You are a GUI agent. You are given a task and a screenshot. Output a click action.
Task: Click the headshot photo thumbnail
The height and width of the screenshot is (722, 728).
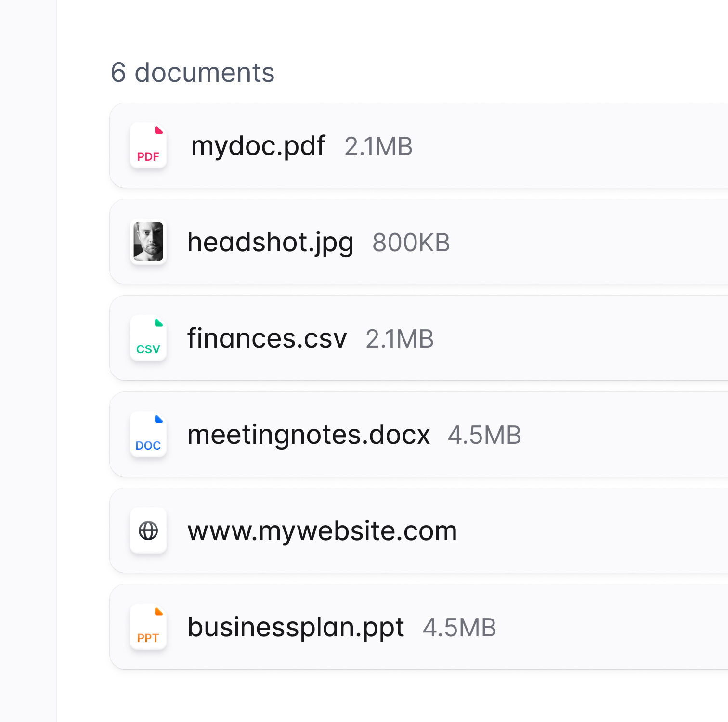tap(148, 242)
